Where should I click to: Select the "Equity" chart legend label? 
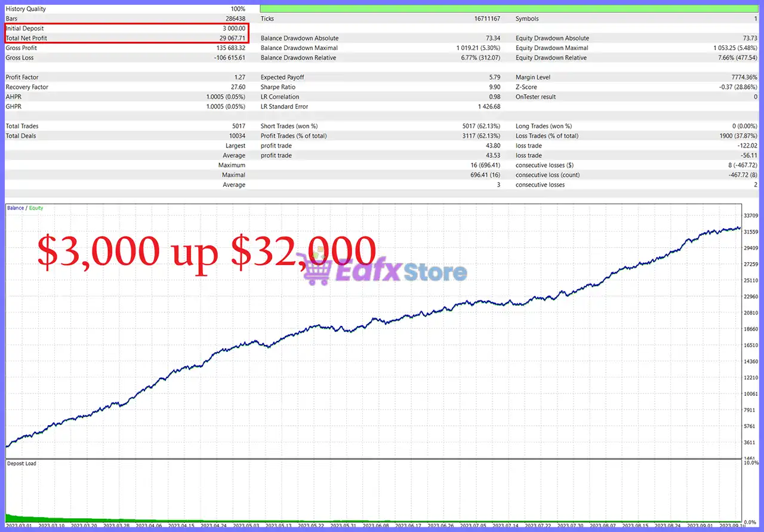point(36,208)
